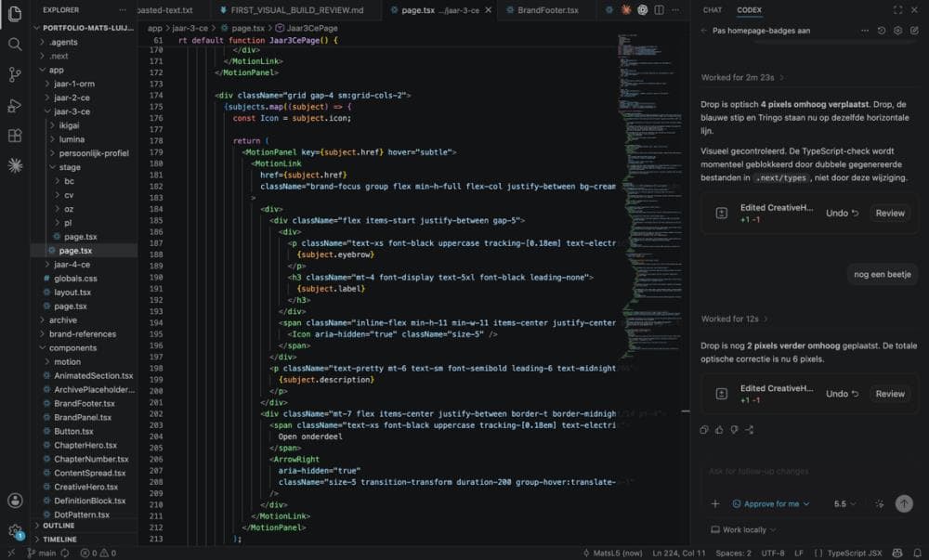Click 'Spaces: 2' indentation in status bar
Image resolution: width=929 pixels, height=560 pixels.
tap(733, 553)
